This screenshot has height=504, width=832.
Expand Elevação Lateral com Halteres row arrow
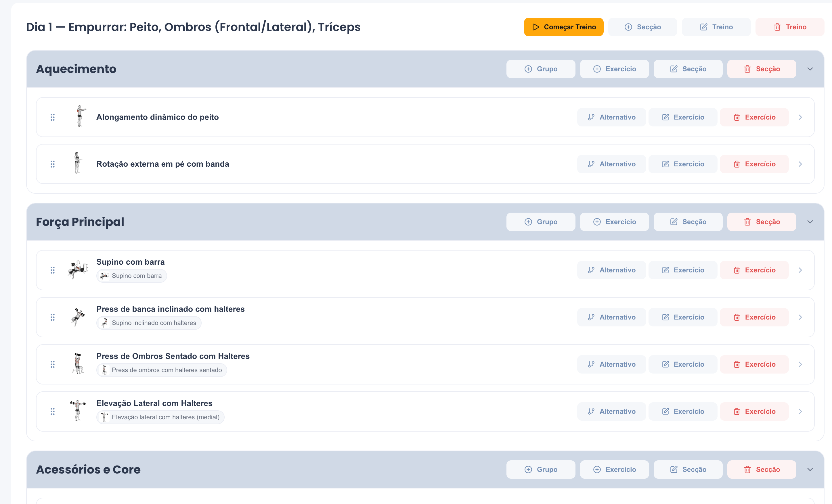coord(800,411)
